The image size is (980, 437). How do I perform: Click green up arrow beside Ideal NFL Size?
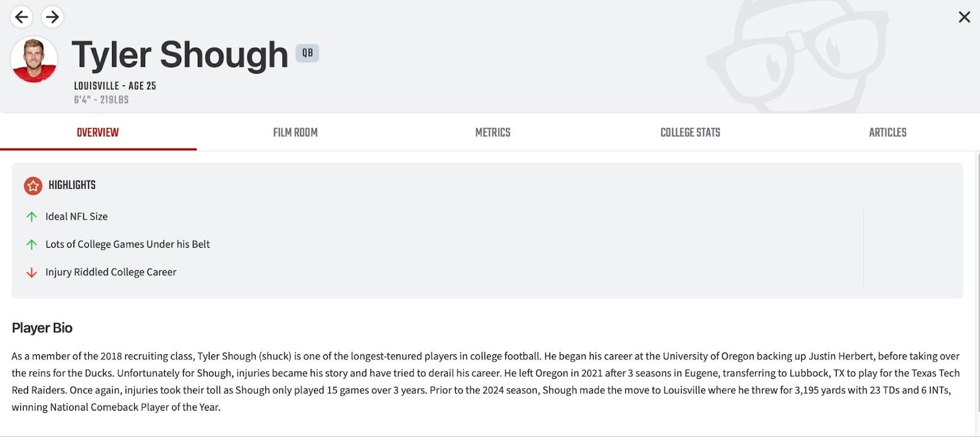click(32, 217)
